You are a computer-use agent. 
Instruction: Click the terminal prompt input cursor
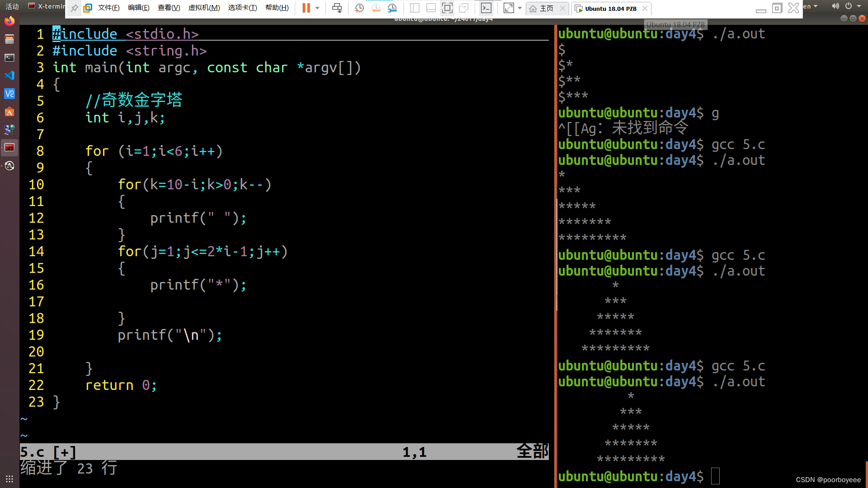point(715,476)
